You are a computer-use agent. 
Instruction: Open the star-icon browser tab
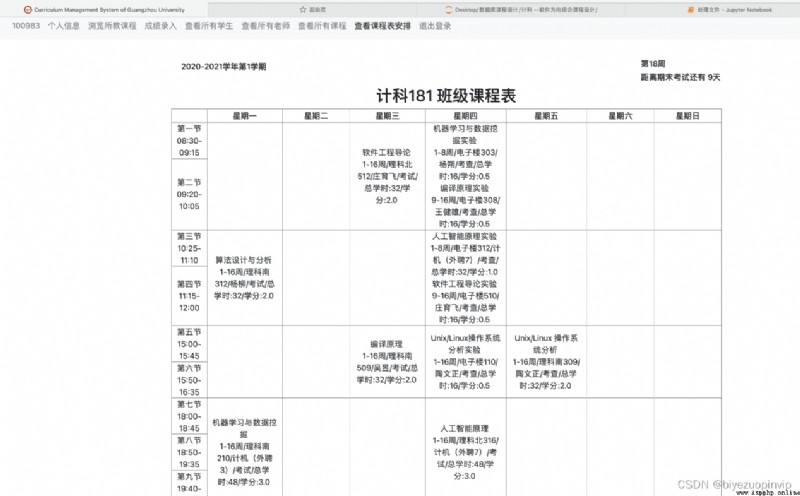pos(312,9)
